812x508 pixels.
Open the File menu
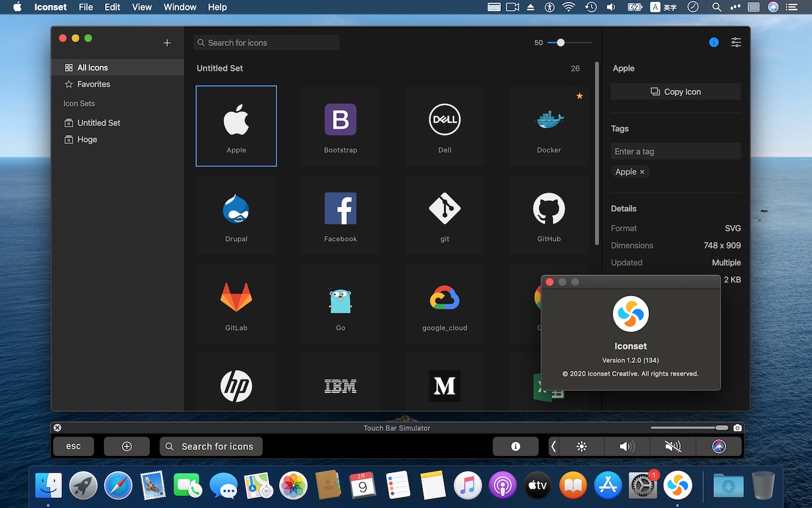click(86, 7)
